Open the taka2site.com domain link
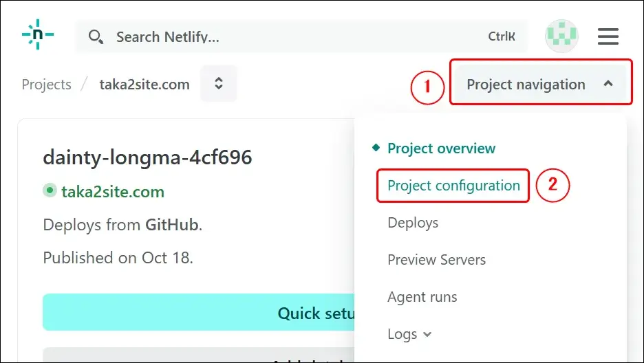The height and width of the screenshot is (363, 644). [x=113, y=192]
